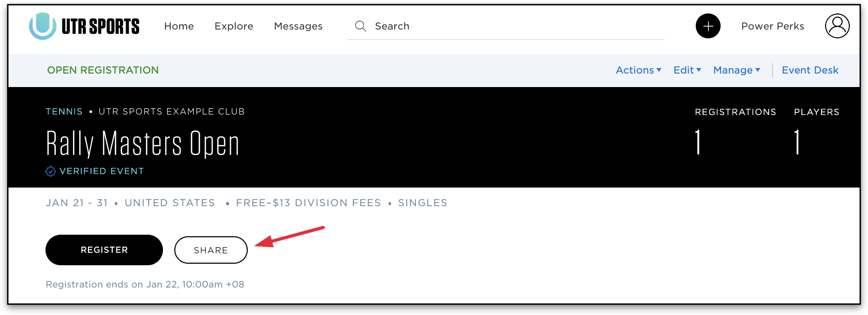This screenshot has height=315, width=868.
Task: Open the user profile avatar icon
Action: click(x=837, y=26)
